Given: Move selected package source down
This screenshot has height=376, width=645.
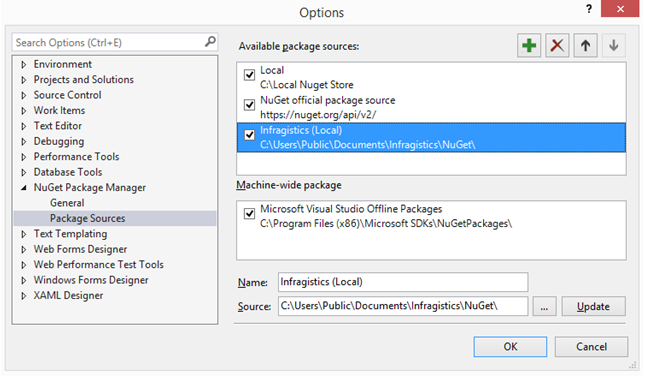Looking at the screenshot, I should [x=614, y=45].
